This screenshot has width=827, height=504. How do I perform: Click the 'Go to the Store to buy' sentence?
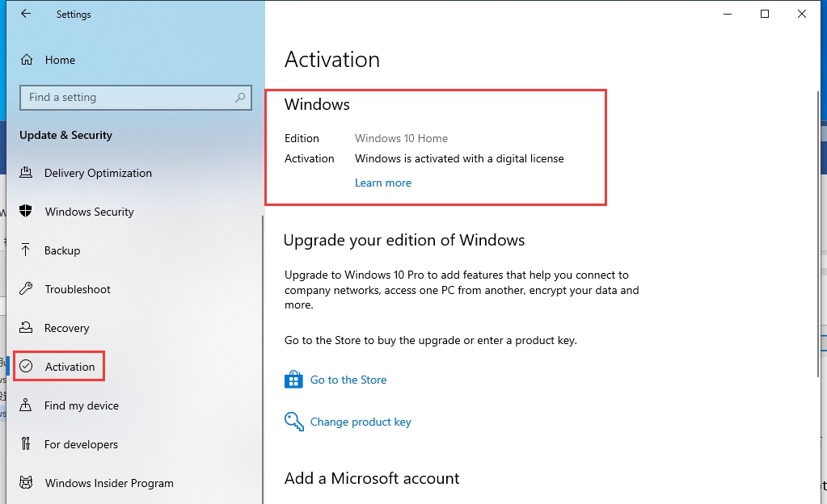(431, 341)
